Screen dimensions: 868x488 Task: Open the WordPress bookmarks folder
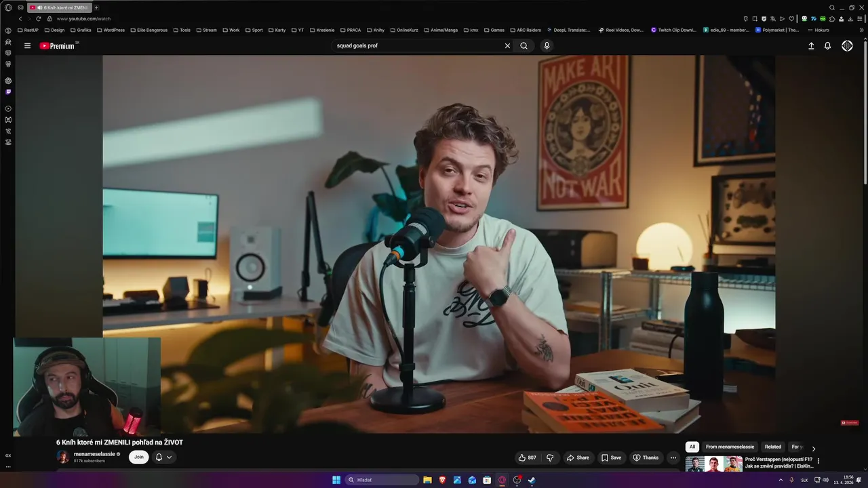click(111, 30)
